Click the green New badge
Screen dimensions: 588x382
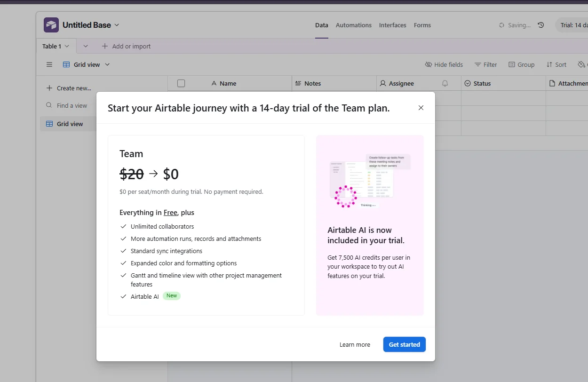[x=172, y=296]
